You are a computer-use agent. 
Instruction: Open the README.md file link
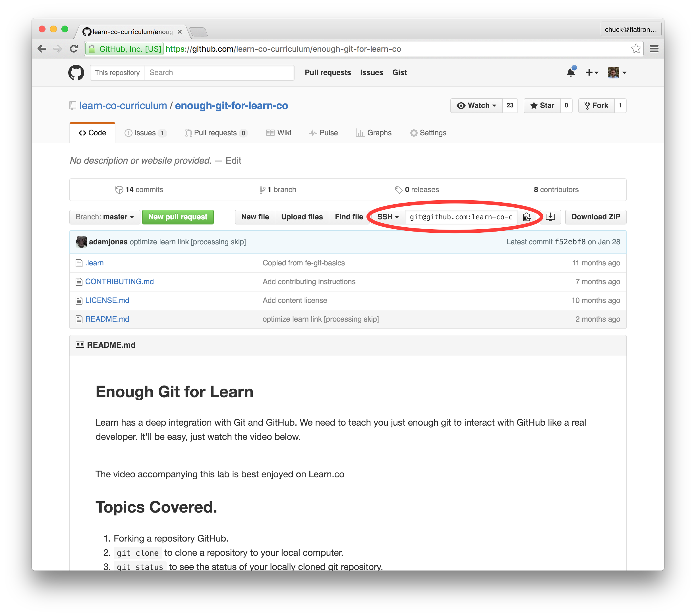coord(108,319)
